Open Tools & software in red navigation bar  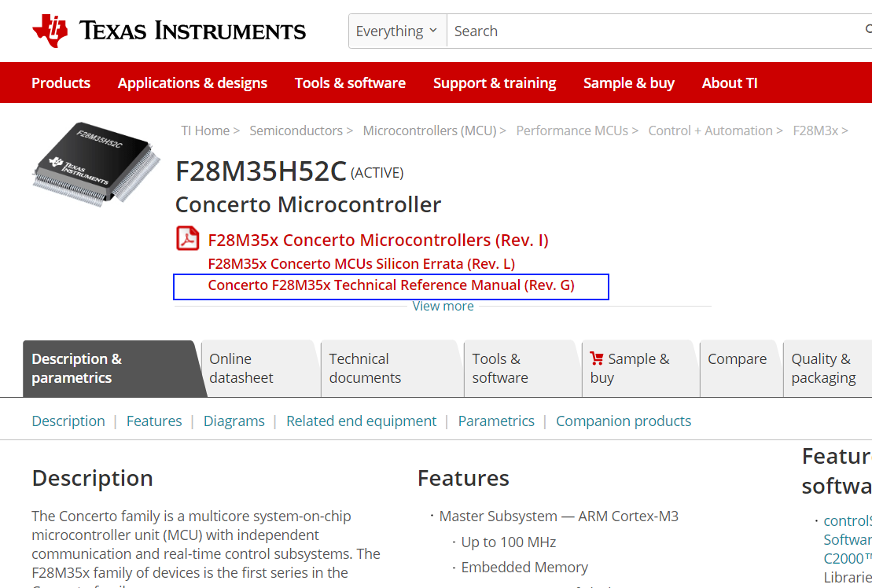(351, 83)
